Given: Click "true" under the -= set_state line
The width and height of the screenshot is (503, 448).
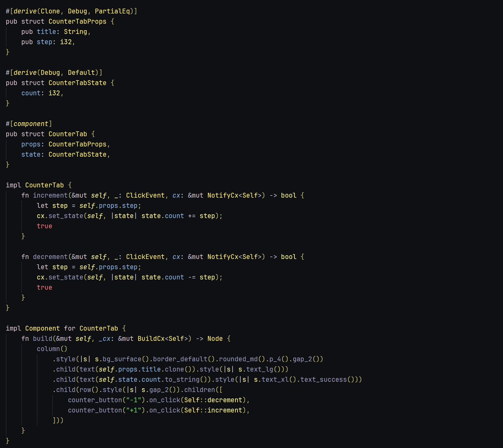Looking at the screenshot, I should coord(44,287).
